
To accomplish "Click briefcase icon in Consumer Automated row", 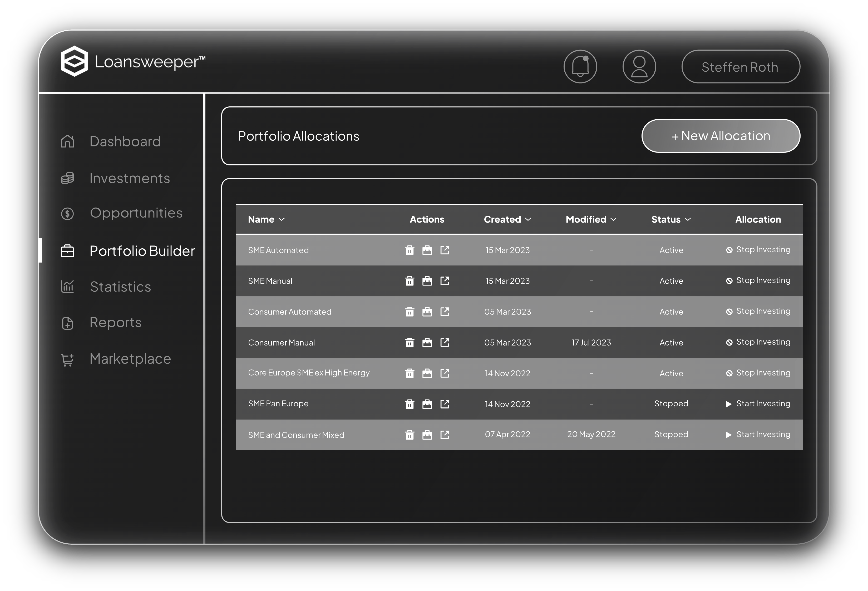I will pyautogui.click(x=427, y=312).
